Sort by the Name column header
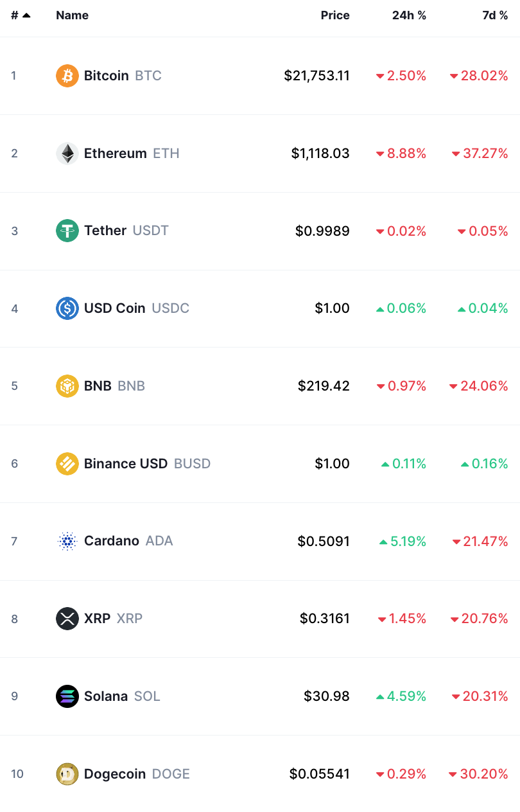520x812 pixels. 72,15
